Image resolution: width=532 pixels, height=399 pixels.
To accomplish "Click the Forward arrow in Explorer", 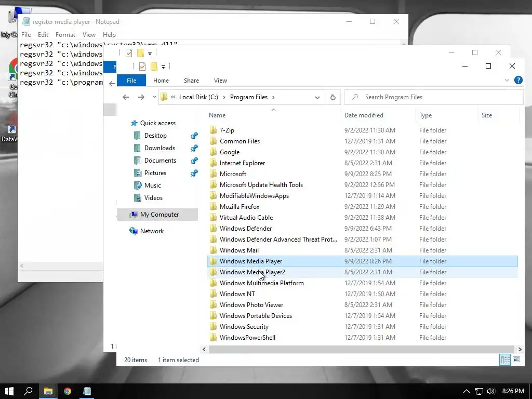I will tap(141, 97).
